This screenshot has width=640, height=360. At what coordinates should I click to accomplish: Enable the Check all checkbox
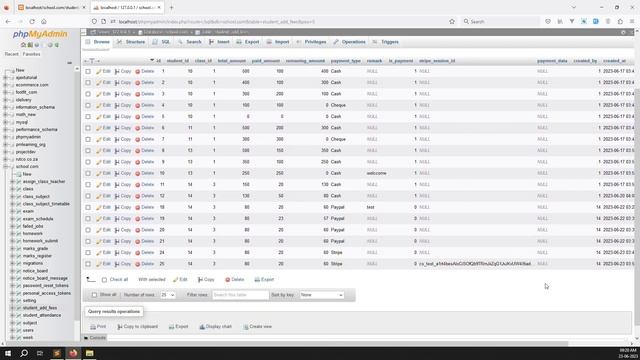click(104, 280)
